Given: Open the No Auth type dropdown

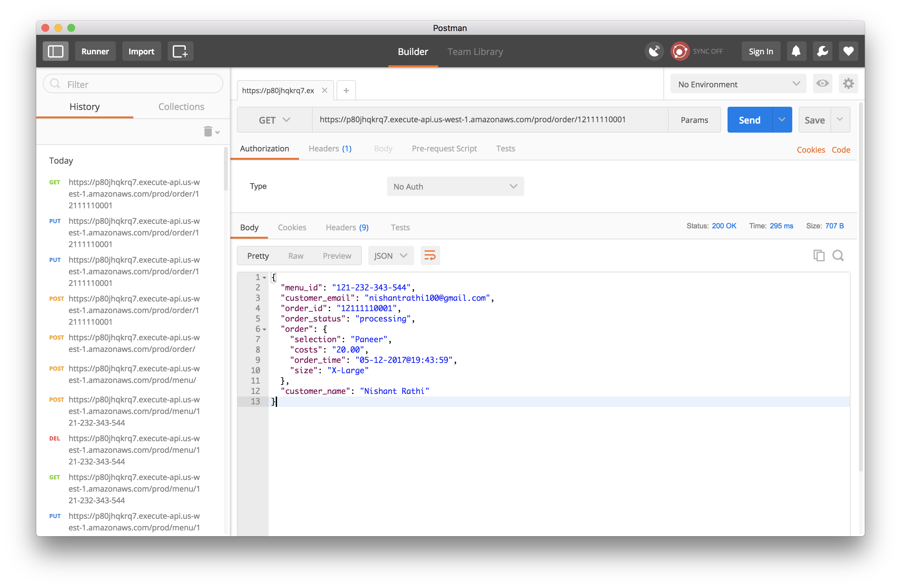Looking at the screenshot, I should [455, 187].
